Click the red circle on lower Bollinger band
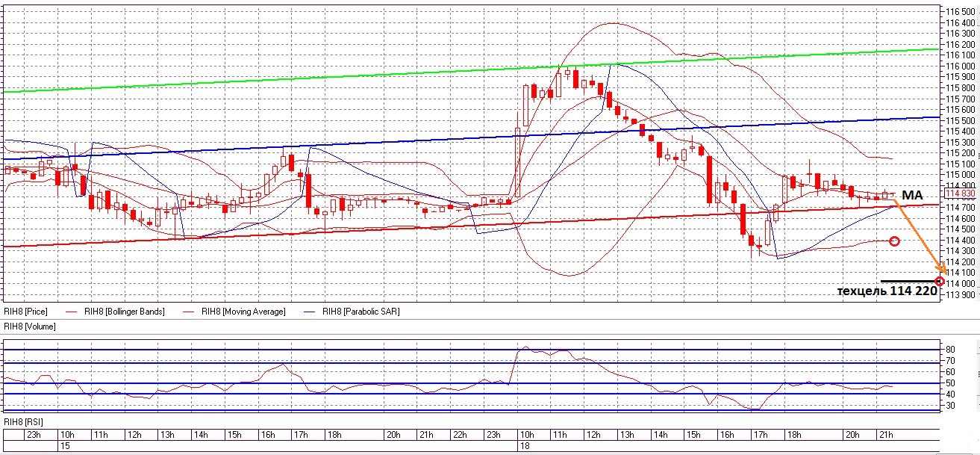980x455 pixels. [x=894, y=241]
